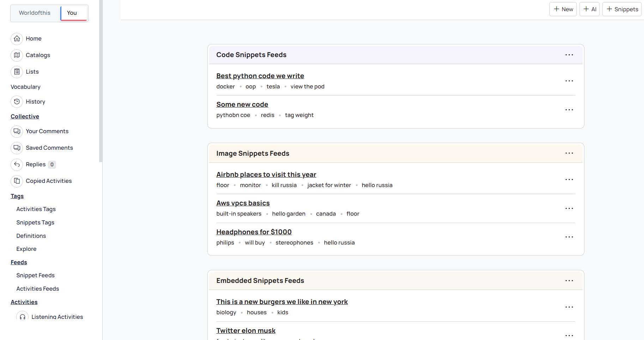
Task: Open the Catalogs map icon
Action: coord(17,55)
